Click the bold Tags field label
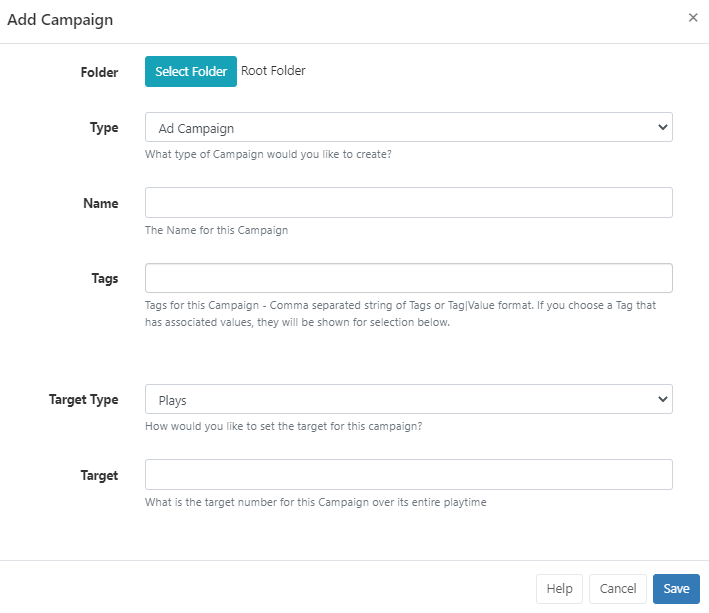This screenshot has height=613, width=709. [x=104, y=278]
